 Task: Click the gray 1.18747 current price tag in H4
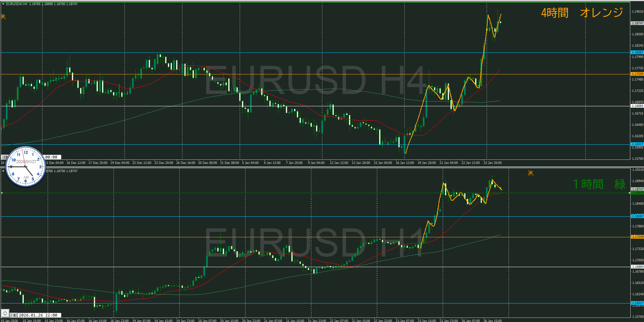point(637,23)
